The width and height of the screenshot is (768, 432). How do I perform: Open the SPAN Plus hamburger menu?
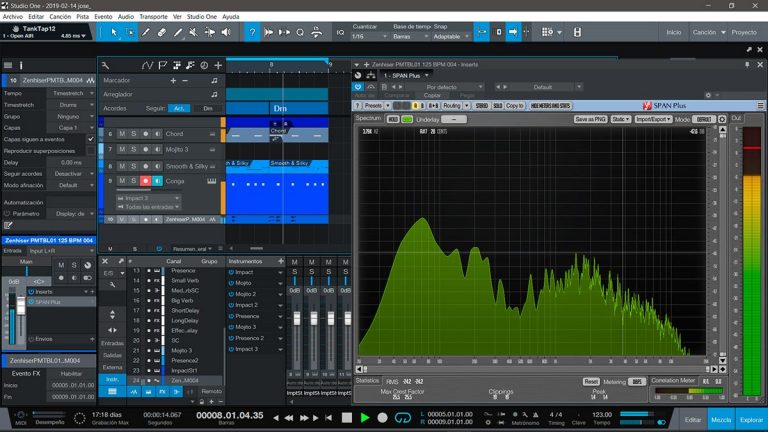760,105
